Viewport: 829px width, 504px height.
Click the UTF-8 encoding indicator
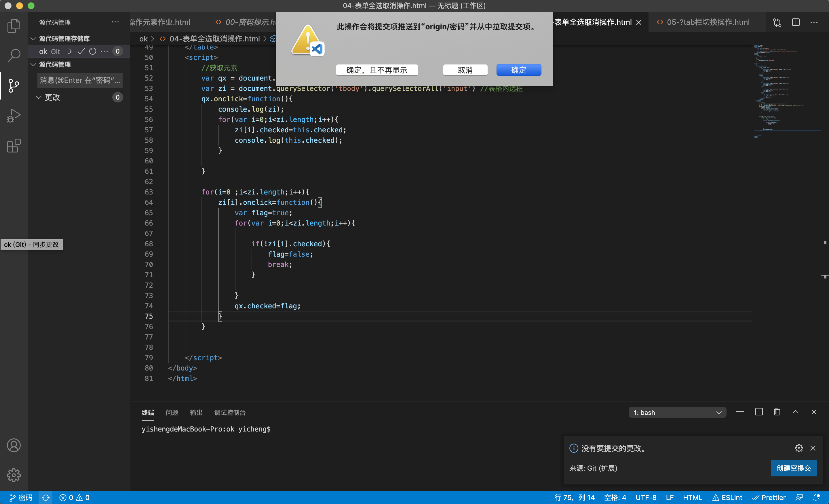646,498
